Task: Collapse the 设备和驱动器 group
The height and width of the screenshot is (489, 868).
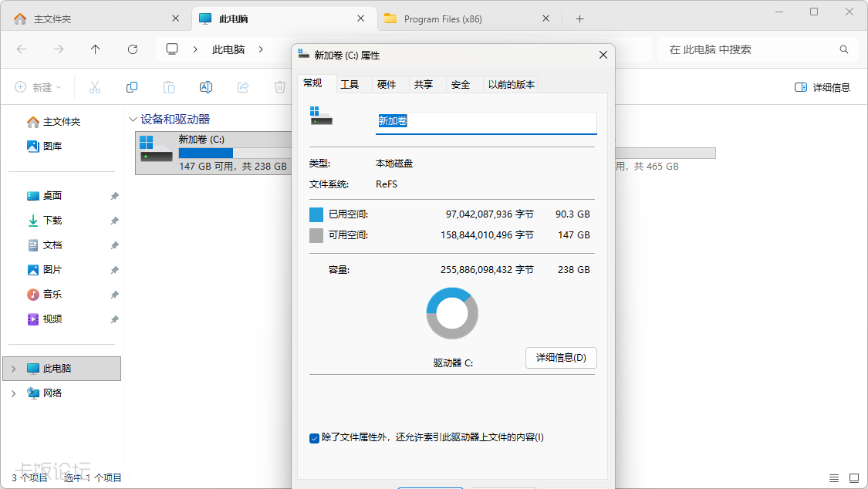Action: point(133,119)
